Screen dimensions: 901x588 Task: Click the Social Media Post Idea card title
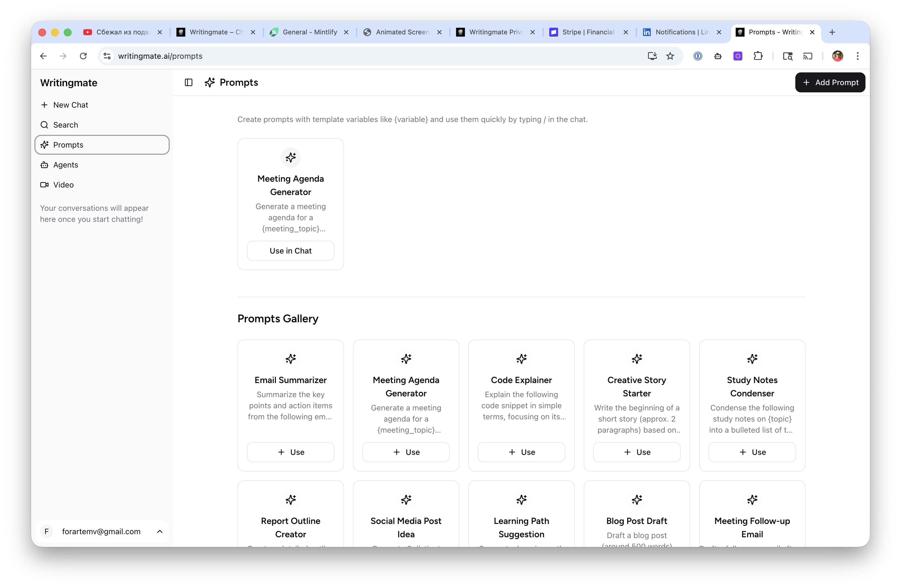click(406, 528)
